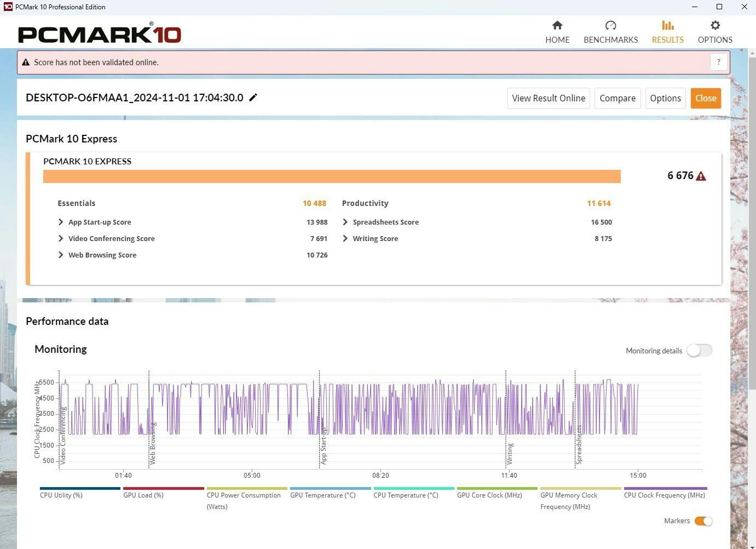Click the Performance data heading
The height and width of the screenshot is (549, 756).
coord(67,322)
